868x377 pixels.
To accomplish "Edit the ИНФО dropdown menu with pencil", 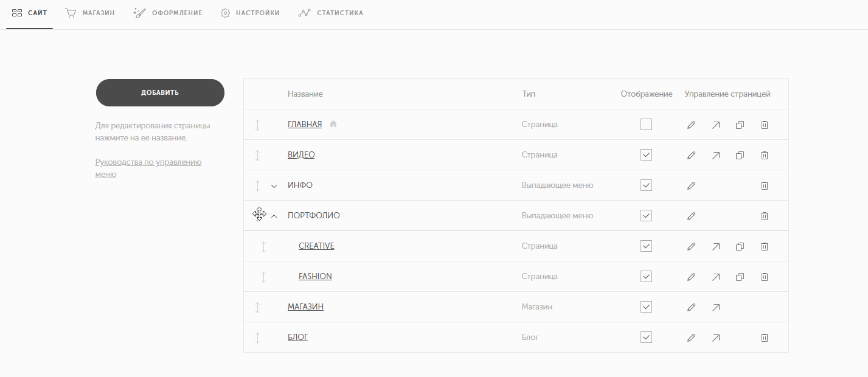I will point(691,185).
